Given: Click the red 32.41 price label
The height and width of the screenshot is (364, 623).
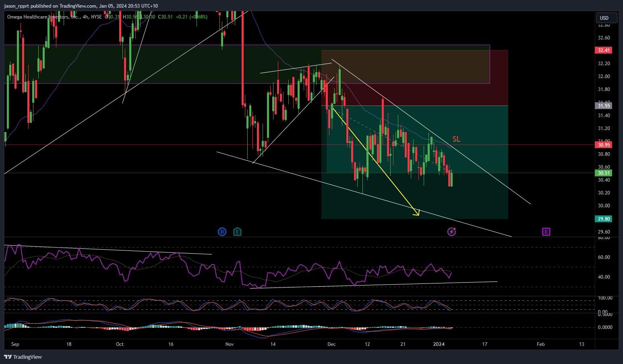Looking at the screenshot, I should (x=604, y=50).
